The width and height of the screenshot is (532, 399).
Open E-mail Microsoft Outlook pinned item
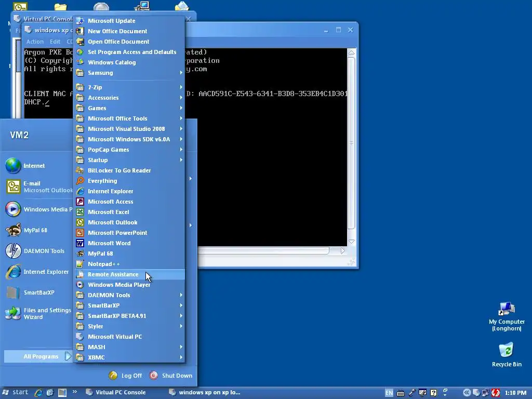(37, 187)
